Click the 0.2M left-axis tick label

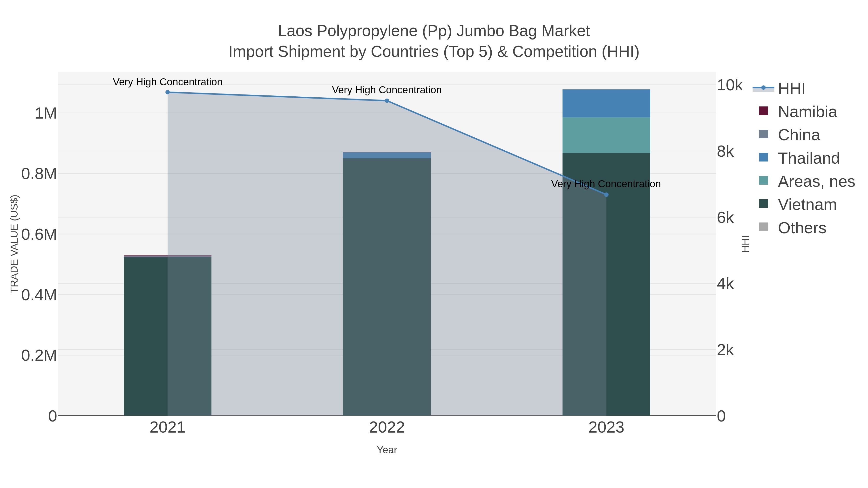39,356
